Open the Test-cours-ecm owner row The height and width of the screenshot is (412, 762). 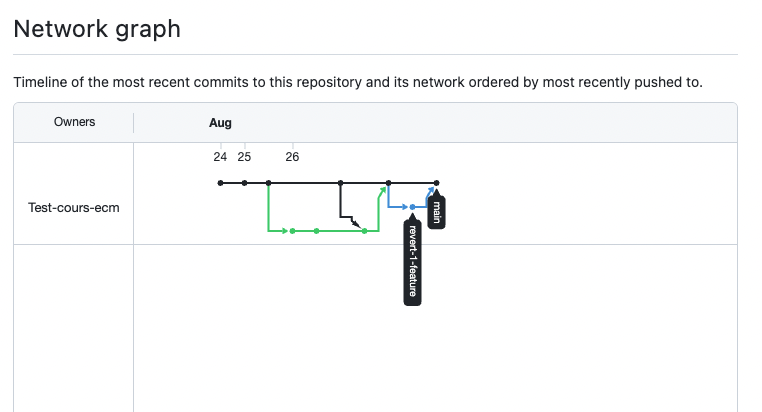pos(74,209)
